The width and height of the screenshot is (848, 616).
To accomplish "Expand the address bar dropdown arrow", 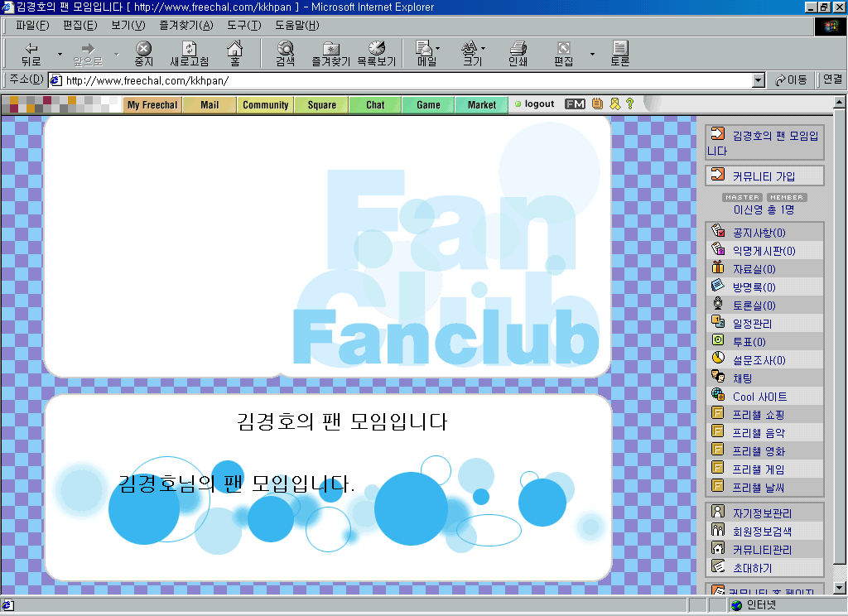I will tap(758, 80).
